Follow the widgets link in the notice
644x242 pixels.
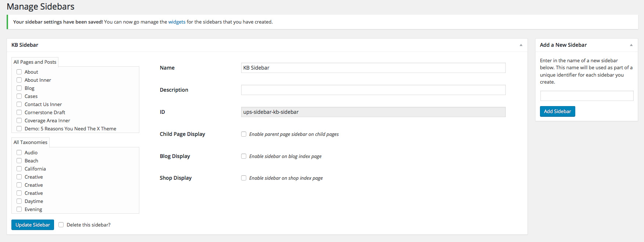[177, 22]
